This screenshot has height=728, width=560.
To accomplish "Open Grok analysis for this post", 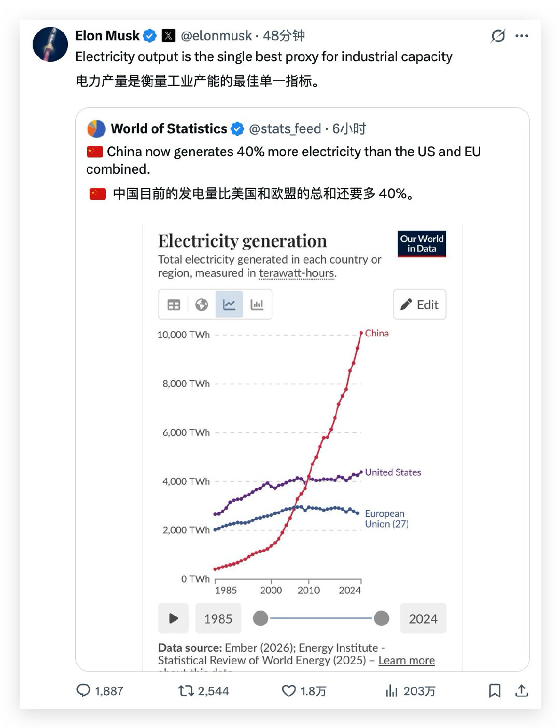I will [497, 35].
